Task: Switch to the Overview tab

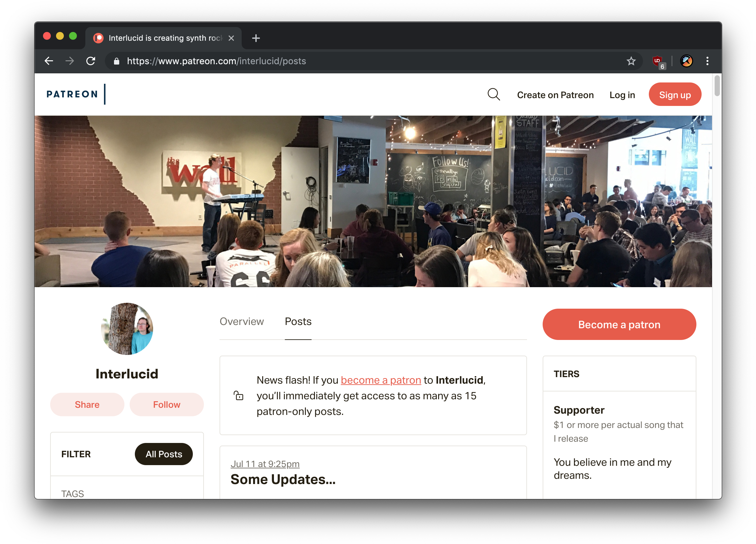Action: point(242,321)
